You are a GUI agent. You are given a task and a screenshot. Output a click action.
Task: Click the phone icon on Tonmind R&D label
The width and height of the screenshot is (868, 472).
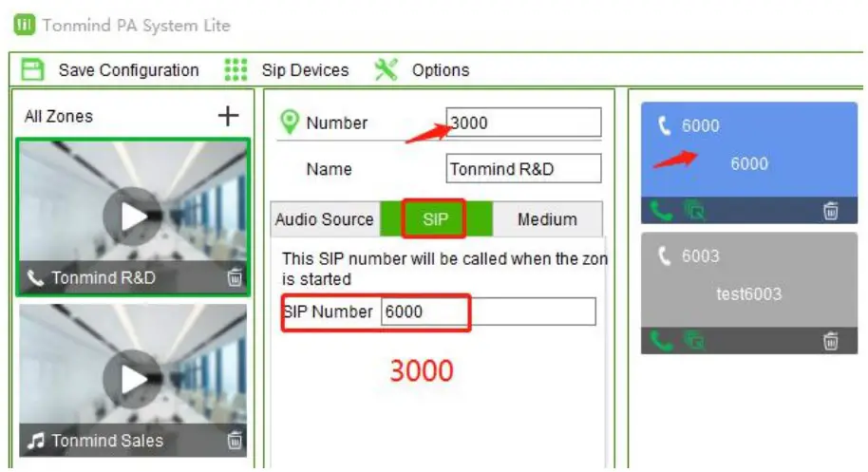tap(35, 277)
